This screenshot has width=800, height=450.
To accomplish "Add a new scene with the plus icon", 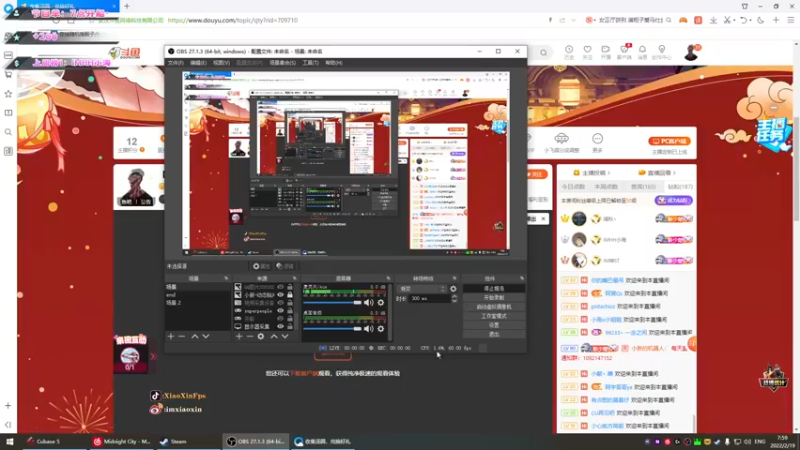I will tap(171, 336).
